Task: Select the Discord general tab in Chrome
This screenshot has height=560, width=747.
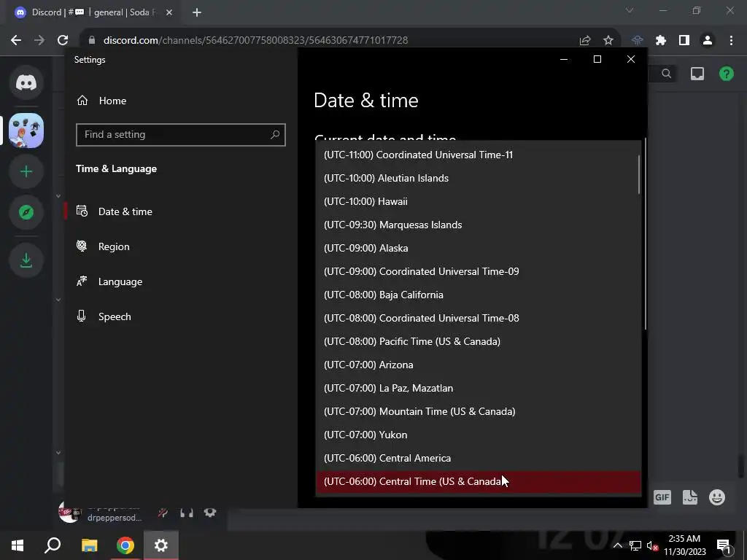Action: click(93, 12)
